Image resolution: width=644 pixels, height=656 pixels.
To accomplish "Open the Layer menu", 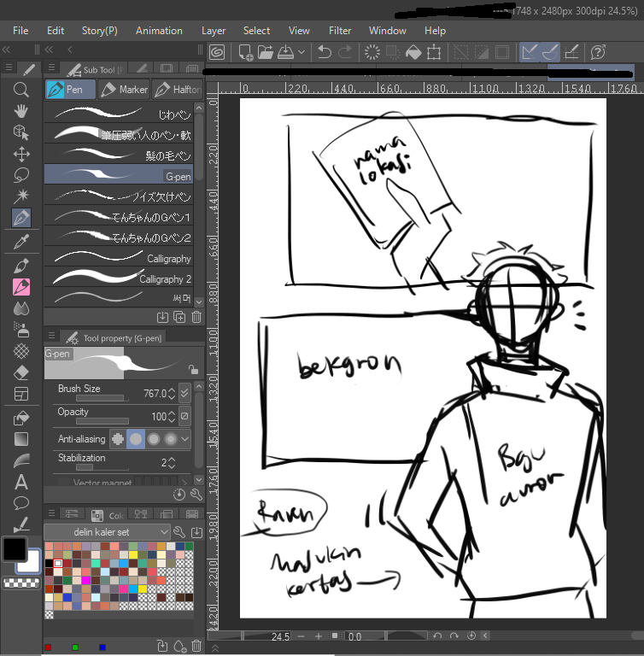I will 214,31.
